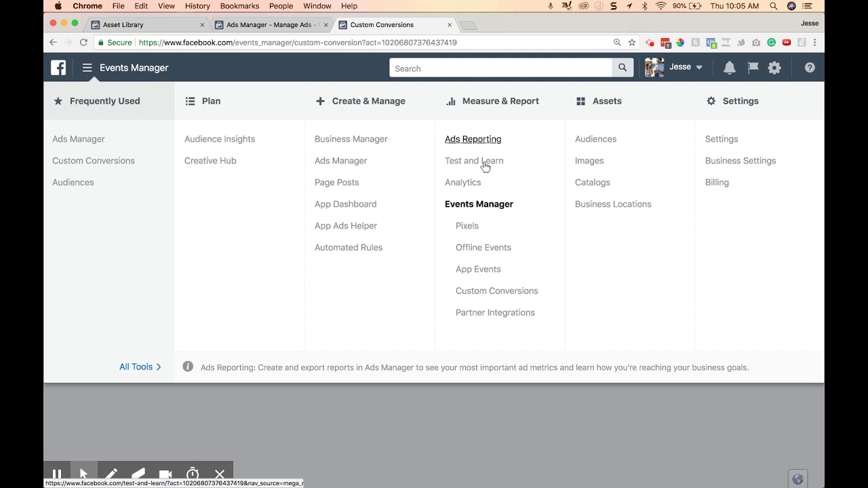Open Analytics under Measure & Report
Viewport: 868px width, 488px height.
pos(463,182)
